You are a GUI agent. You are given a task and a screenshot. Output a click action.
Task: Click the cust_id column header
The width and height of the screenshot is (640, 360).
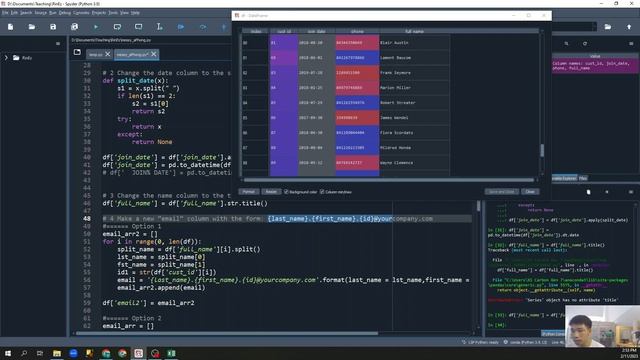tap(284, 31)
